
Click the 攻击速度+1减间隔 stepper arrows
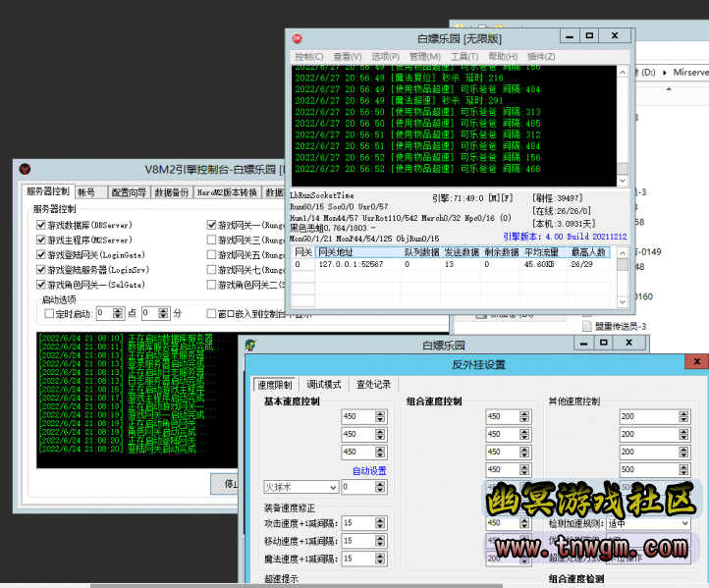[x=380, y=523]
